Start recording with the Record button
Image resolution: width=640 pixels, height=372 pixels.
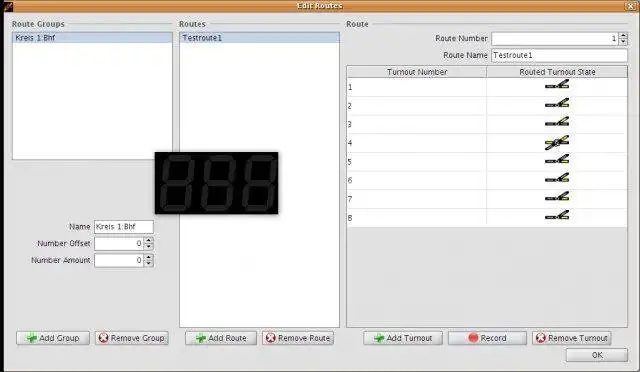(x=487, y=338)
